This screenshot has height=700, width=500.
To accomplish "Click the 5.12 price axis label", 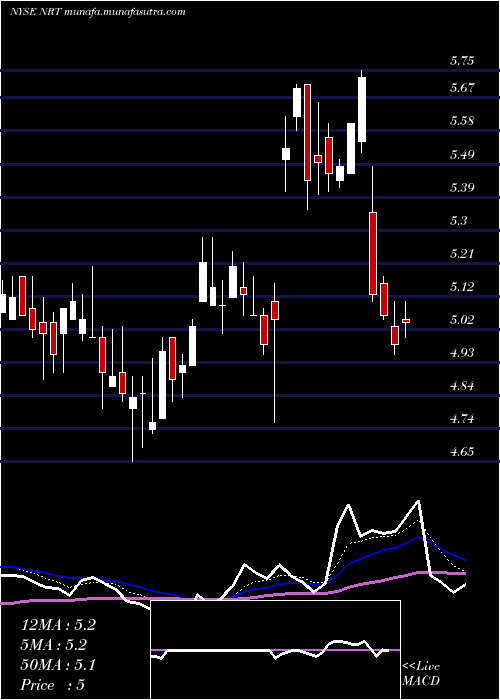I will (462, 287).
